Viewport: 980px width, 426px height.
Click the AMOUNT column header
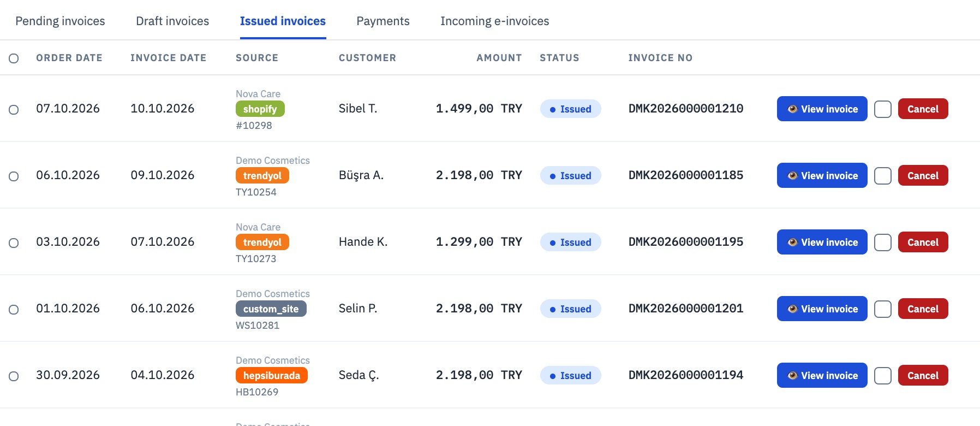coord(499,58)
